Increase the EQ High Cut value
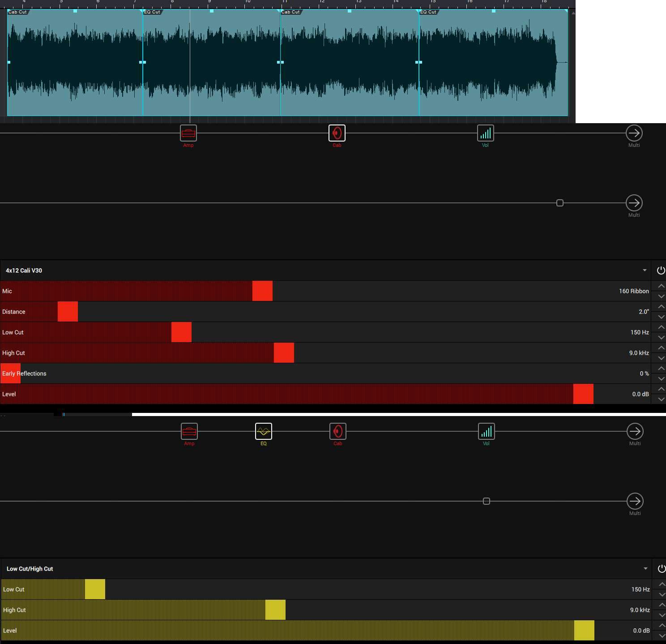The image size is (666, 644). (662, 605)
